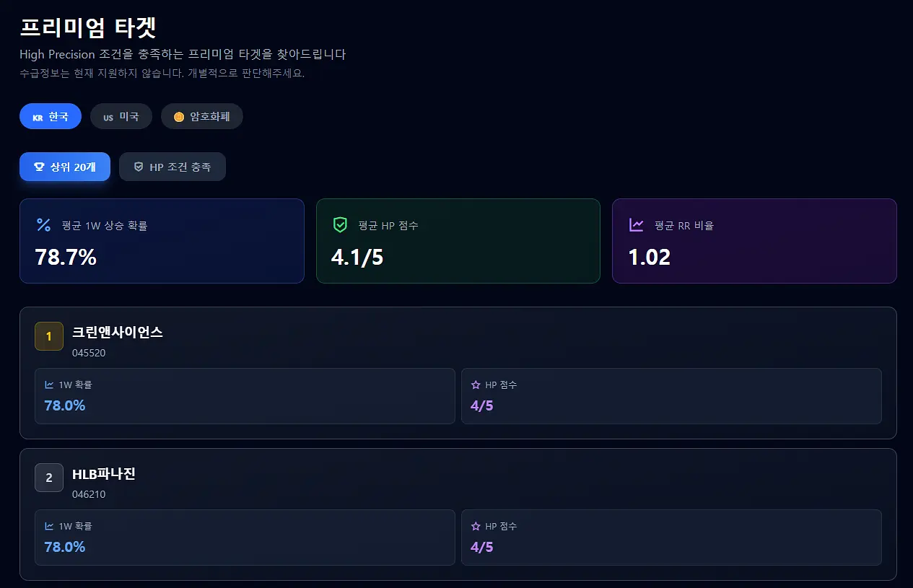Click the rank 2 badge
The width and height of the screenshot is (913, 588).
(x=49, y=478)
